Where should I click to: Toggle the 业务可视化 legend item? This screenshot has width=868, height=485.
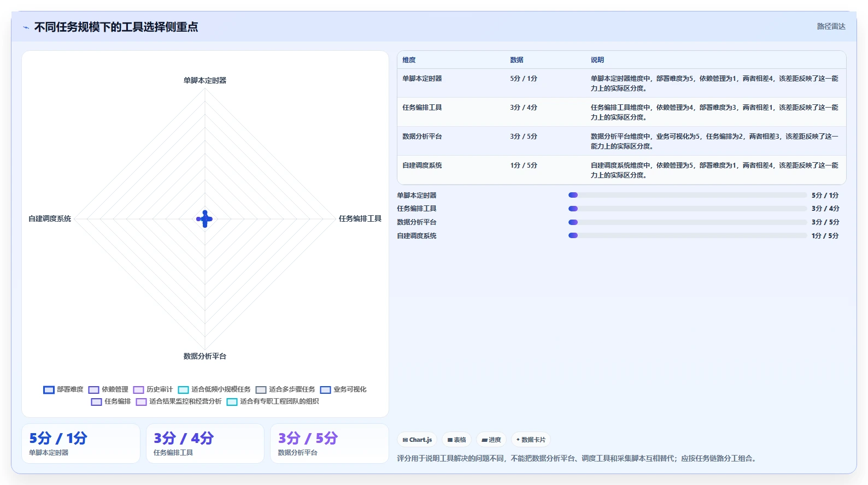[343, 389]
